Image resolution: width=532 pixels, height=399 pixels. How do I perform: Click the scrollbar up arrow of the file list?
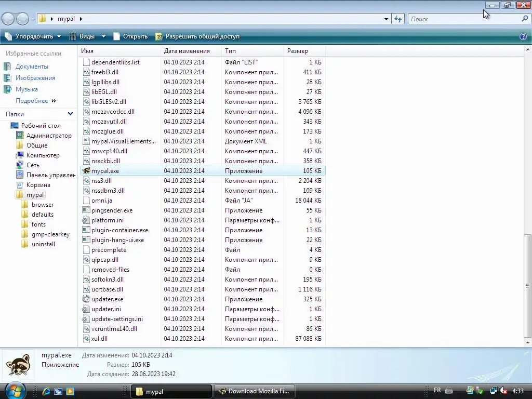(x=528, y=49)
